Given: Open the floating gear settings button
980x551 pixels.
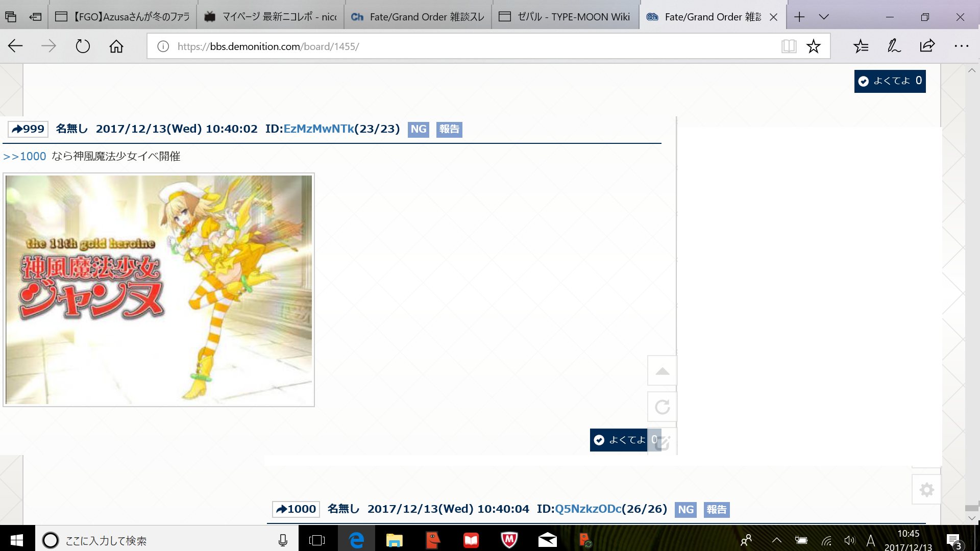Looking at the screenshot, I should [926, 490].
